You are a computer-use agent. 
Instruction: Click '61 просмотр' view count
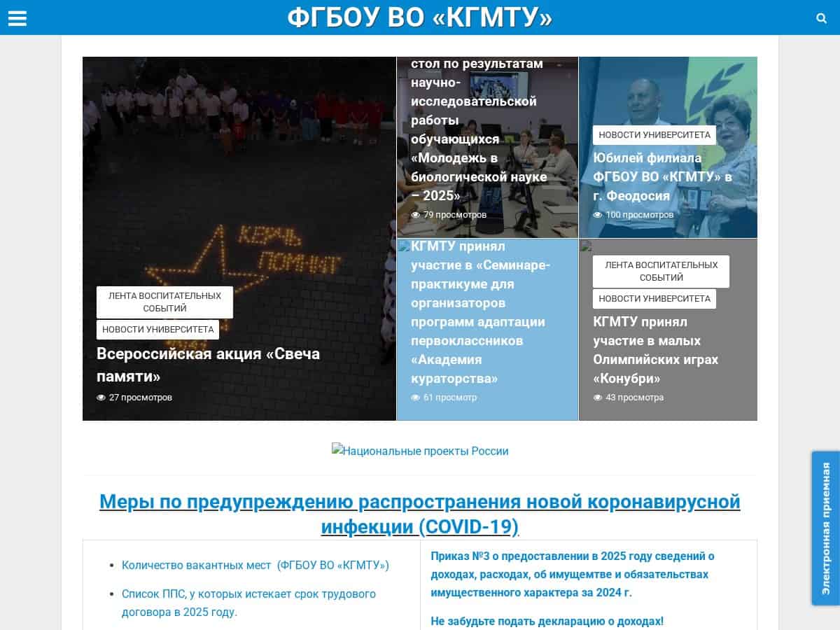450,398
